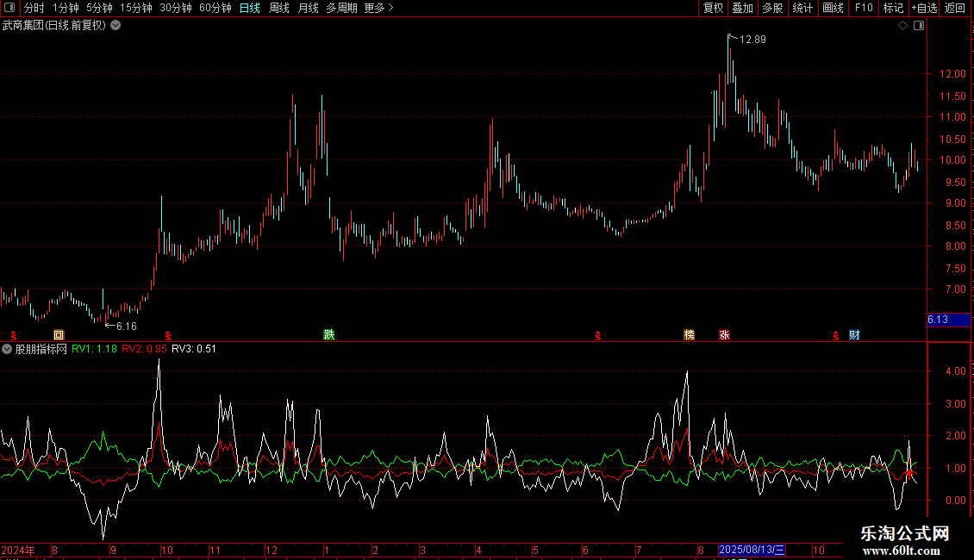974x560 pixels.
Task: Switch to 30分钟 chart period
Action: (x=176, y=8)
